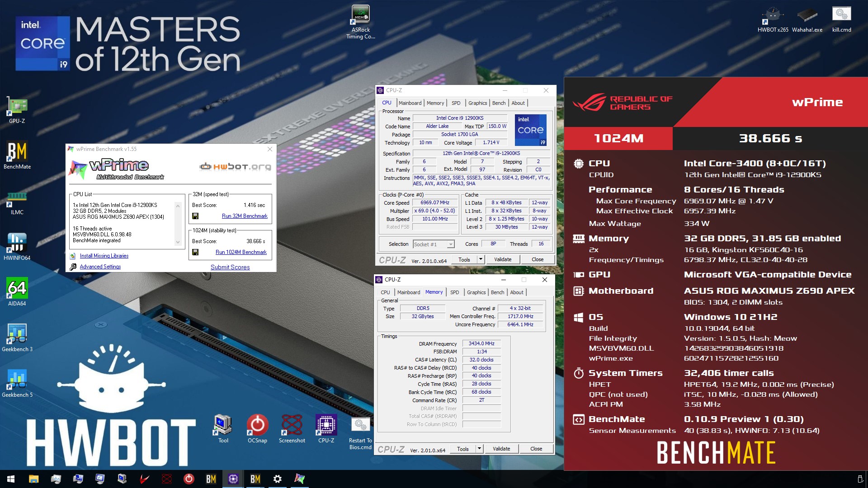Open the HWINFO64 desktop icon
Screen dimensions: 868x488
coord(17,247)
